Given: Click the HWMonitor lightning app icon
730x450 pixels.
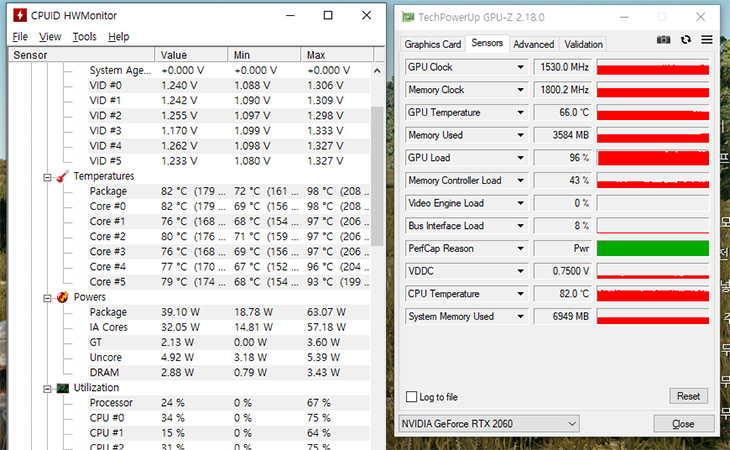Looking at the screenshot, I should coord(20,15).
